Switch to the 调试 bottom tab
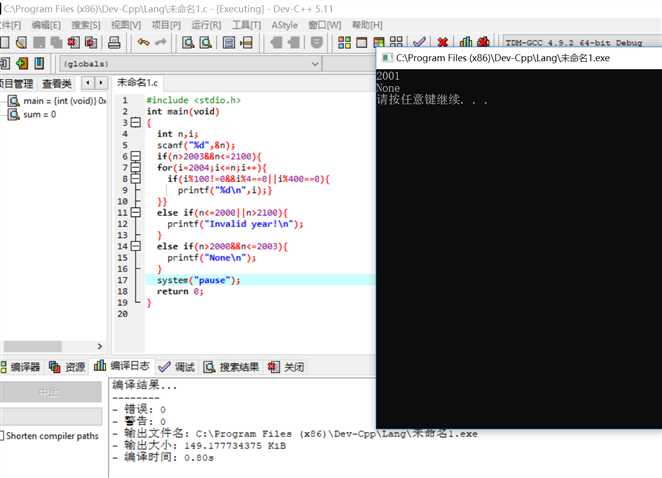The height and width of the screenshot is (478, 662). (x=177, y=367)
